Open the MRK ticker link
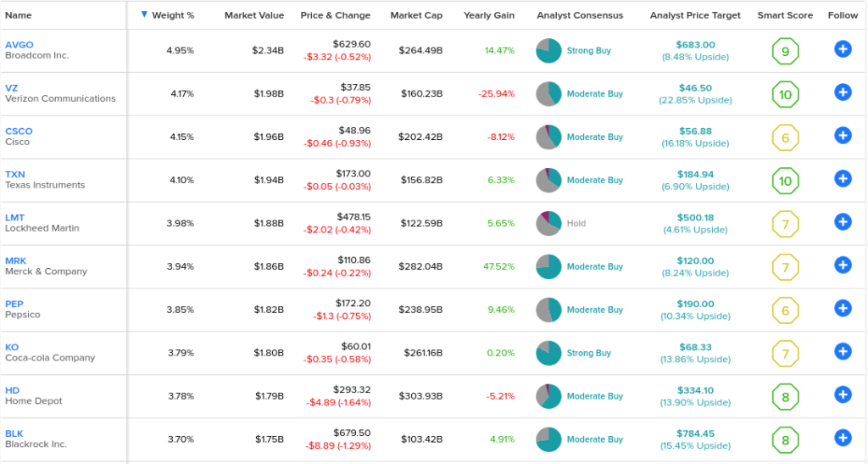Image resolution: width=868 pixels, height=464 pixels. (15, 260)
